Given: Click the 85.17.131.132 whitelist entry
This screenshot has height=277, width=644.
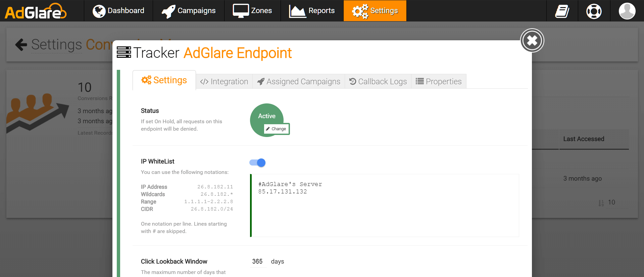Looking at the screenshot, I should click(x=283, y=192).
